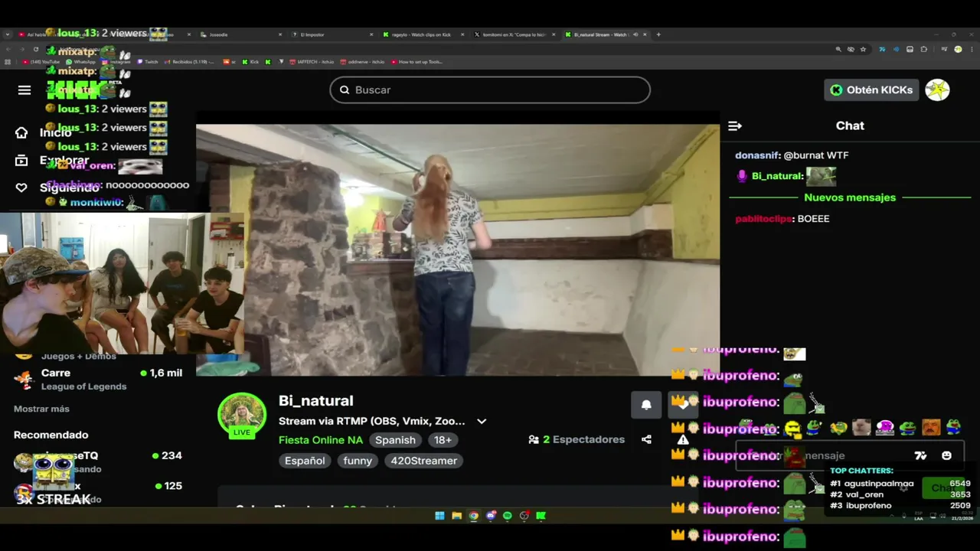This screenshot has height=551, width=980.
Task: Open the Kick app taskbar icon
Action: click(x=541, y=516)
